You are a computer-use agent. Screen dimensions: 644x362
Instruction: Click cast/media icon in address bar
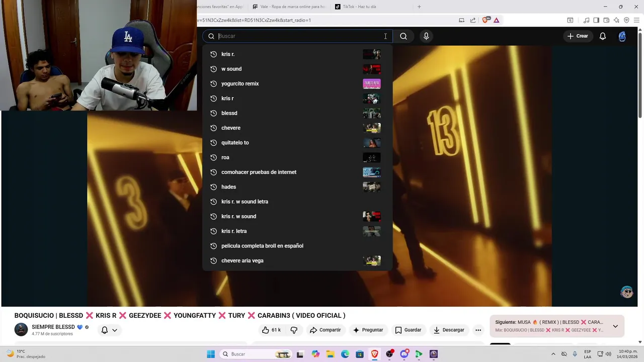461,20
